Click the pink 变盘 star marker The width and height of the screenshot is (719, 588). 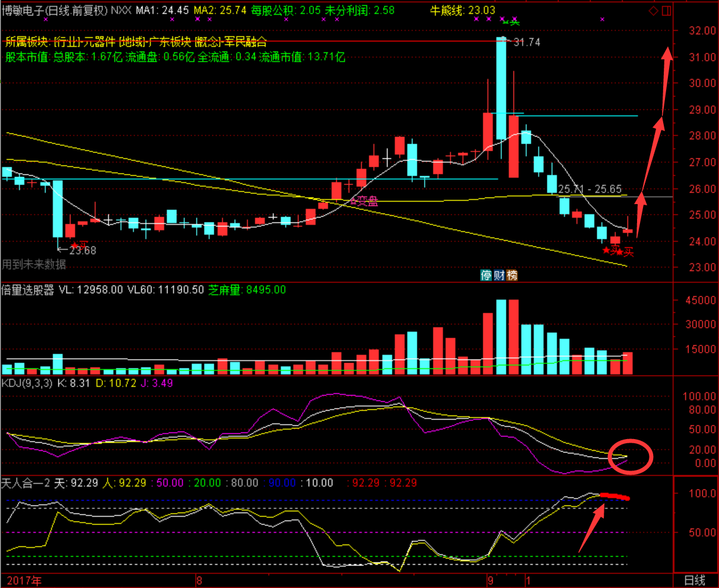(364, 201)
